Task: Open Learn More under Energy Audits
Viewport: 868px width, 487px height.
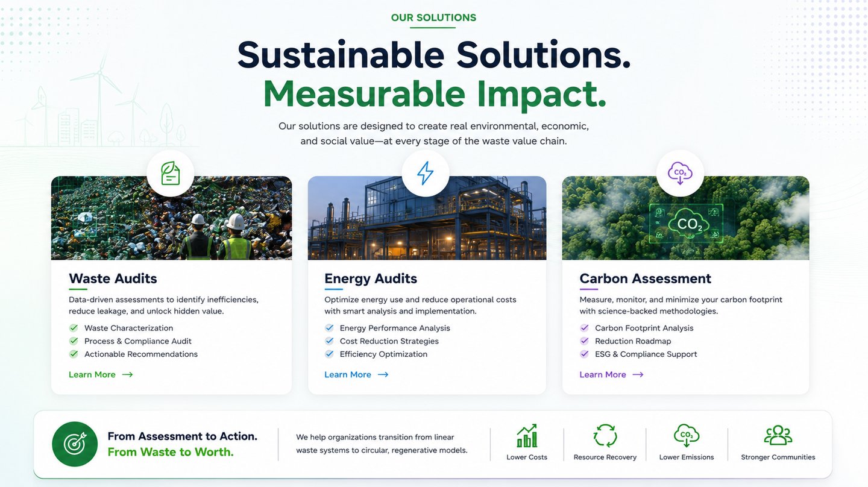Action: click(x=356, y=375)
